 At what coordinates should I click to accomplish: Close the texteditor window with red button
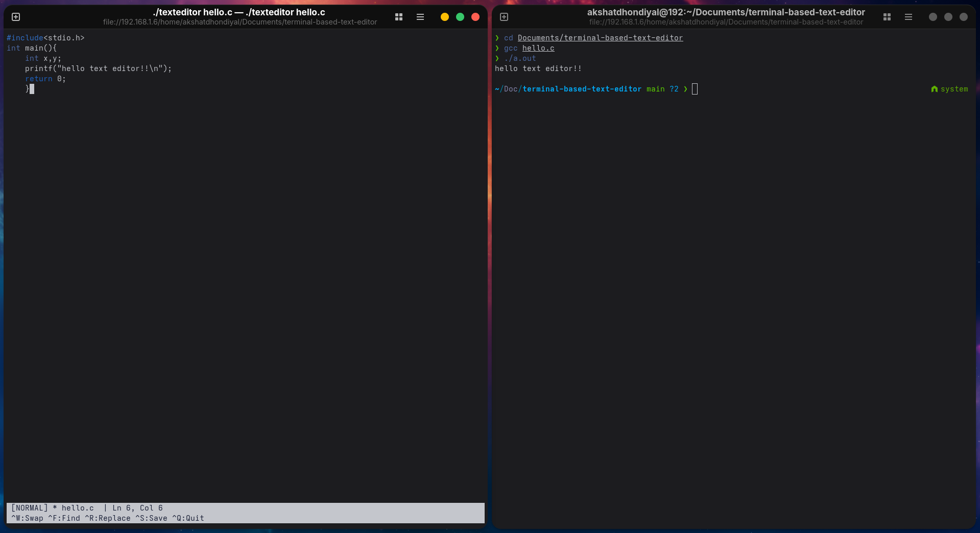tap(475, 17)
